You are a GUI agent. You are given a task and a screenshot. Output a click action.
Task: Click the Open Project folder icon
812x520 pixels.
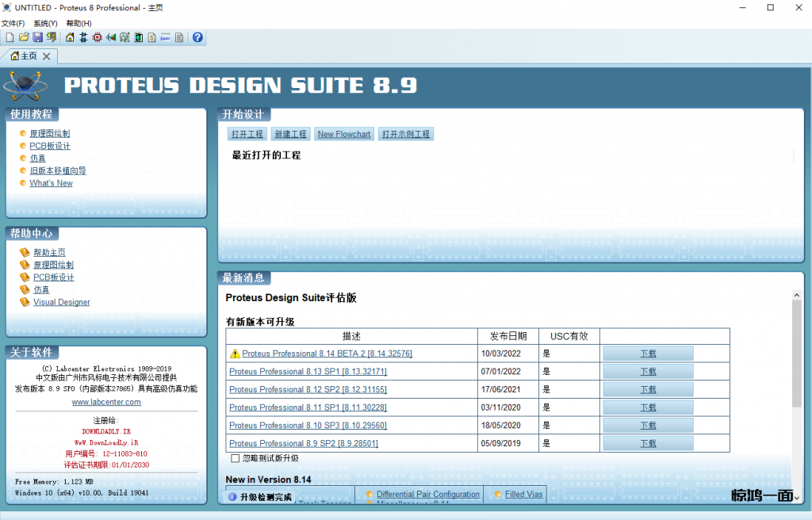point(24,37)
